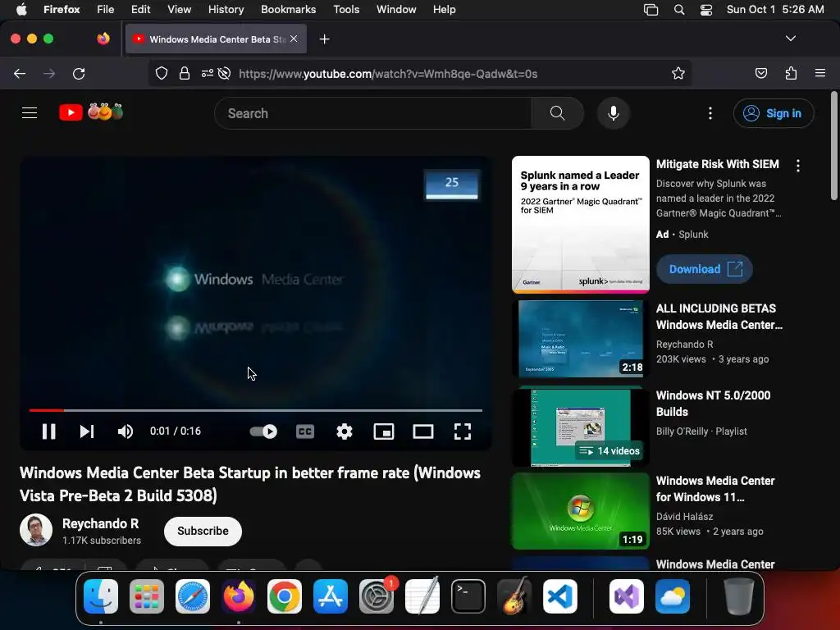Go to YouTube home via logo
Viewport: 840px width, 630px height.
coord(91,112)
